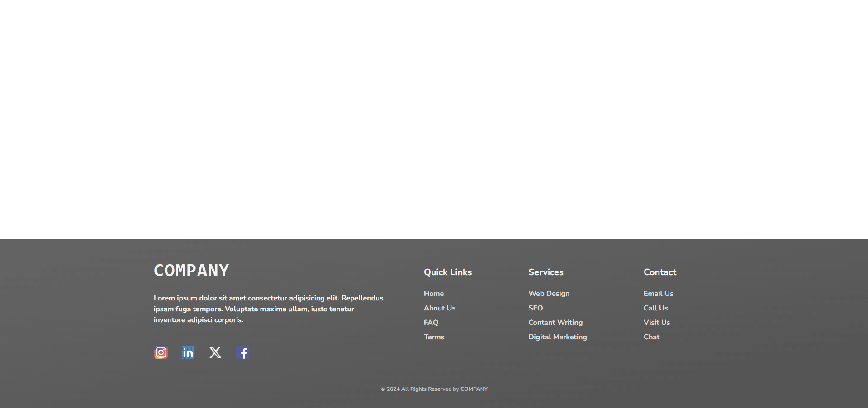Open the X (Twitter) social icon

point(215,352)
